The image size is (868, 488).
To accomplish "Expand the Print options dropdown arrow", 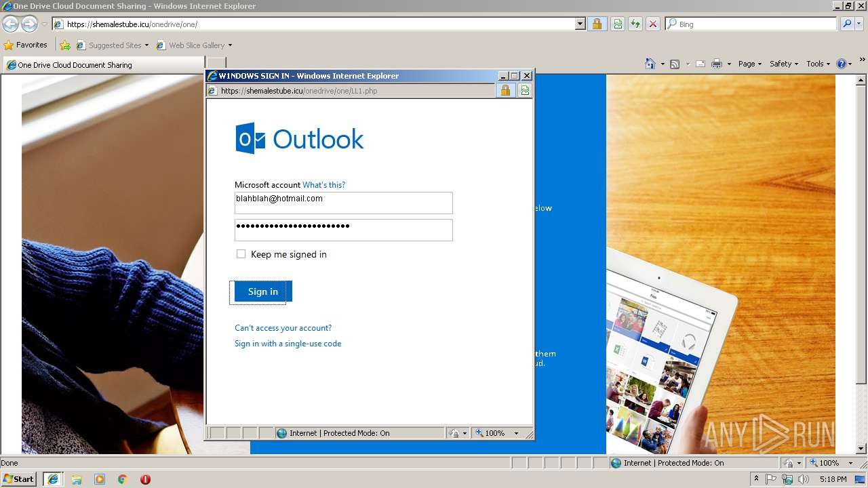I will (729, 64).
